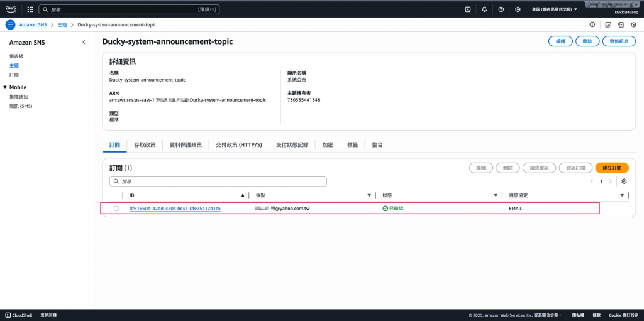Open table preferences gear in subscriptions panel
The width and height of the screenshot is (644, 321).
point(625,182)
